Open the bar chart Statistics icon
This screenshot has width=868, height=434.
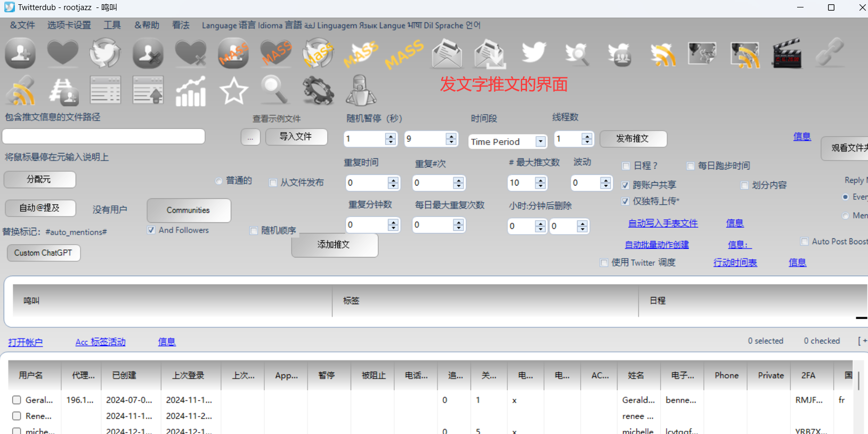pyautogui.click(x=191, y=91)
